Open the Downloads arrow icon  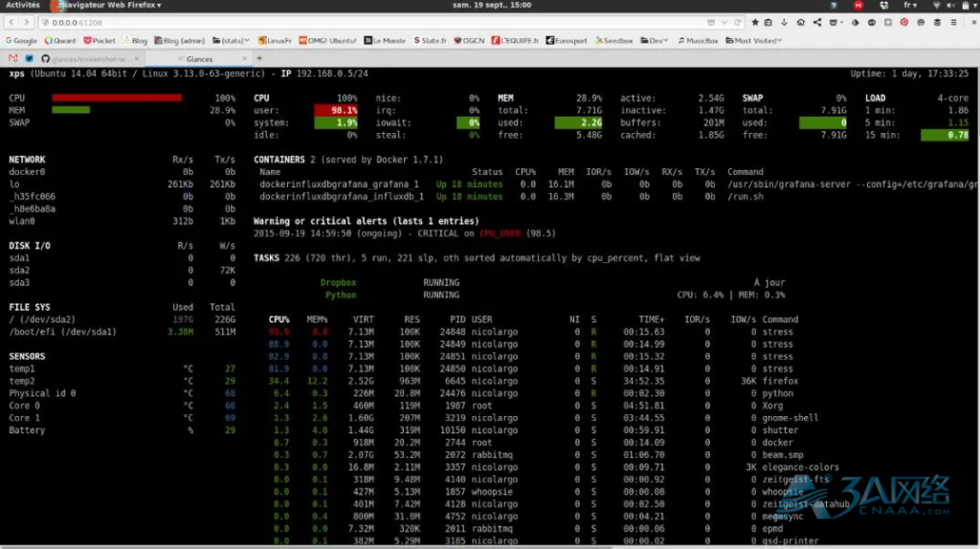785,23
